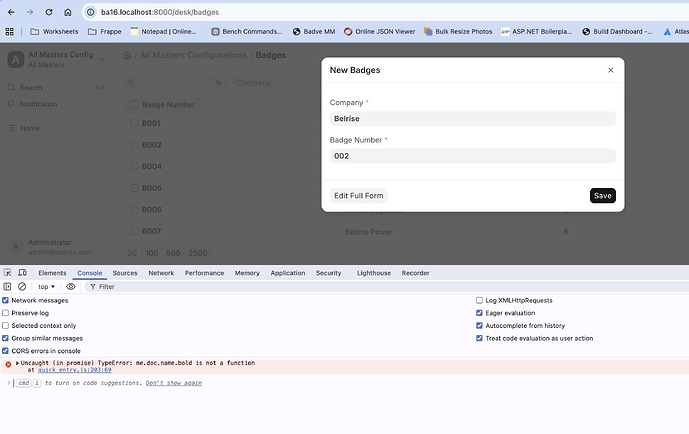Toggle Eager evaluation checkbox
Screen dimensions: 689x434
(x=479, y=313)
